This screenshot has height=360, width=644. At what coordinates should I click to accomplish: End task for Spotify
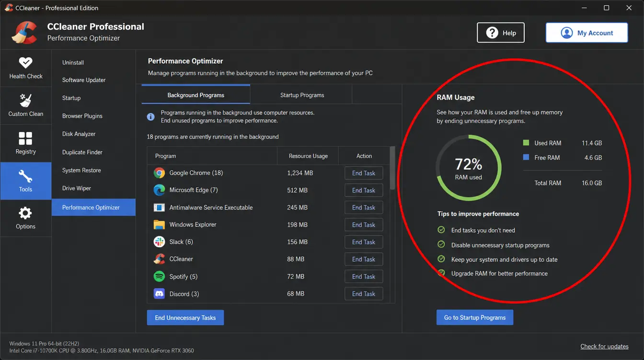364,277
